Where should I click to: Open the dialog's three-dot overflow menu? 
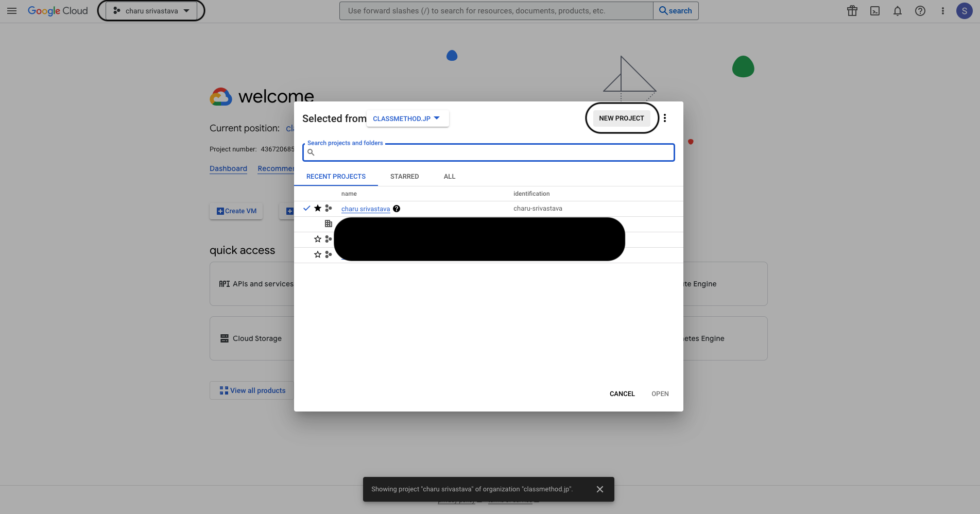pyautogui.click(x=665, y=118)
